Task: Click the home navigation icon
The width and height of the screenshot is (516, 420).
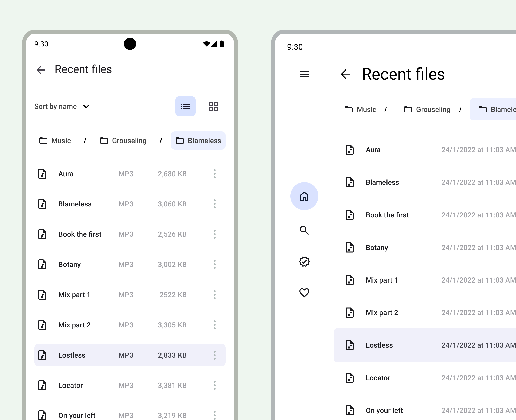Action: 304,196
